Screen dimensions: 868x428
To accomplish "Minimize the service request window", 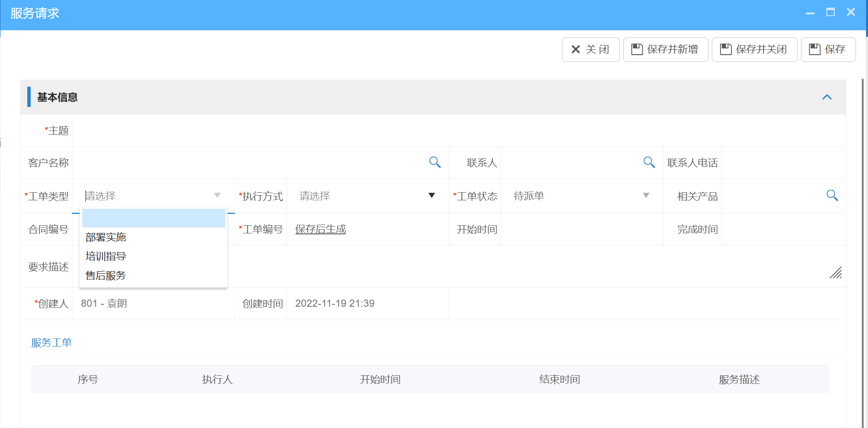I will [810, 13].
